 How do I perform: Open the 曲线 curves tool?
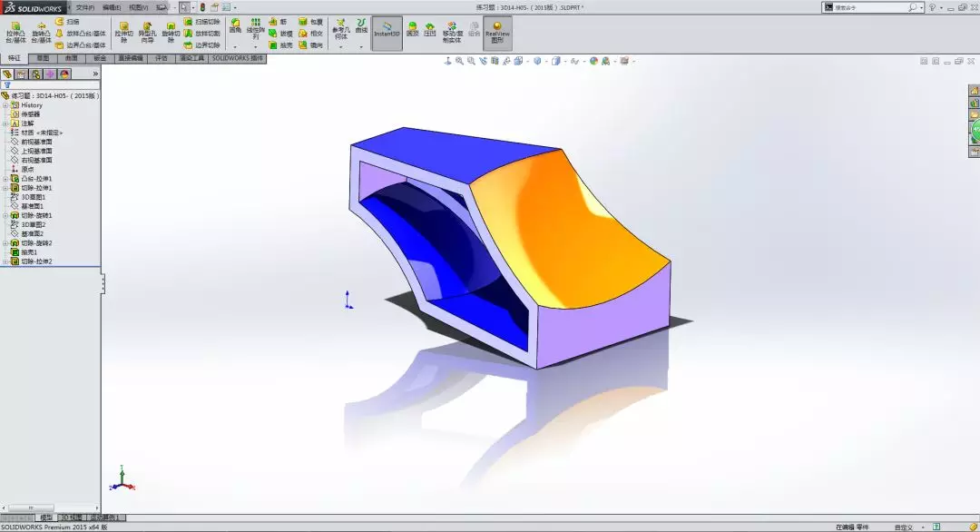click(361, 25)
